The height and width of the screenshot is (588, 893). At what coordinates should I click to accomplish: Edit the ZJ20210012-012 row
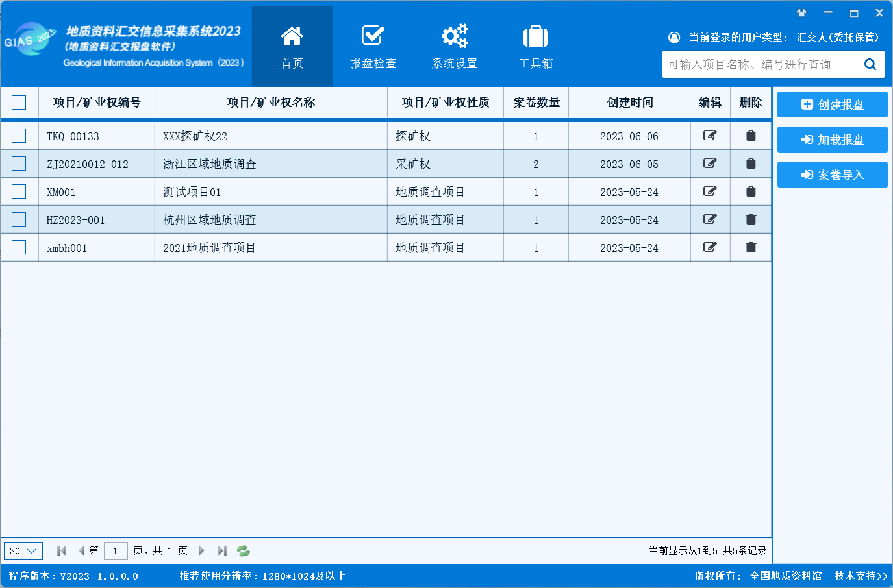coord(710,164)
